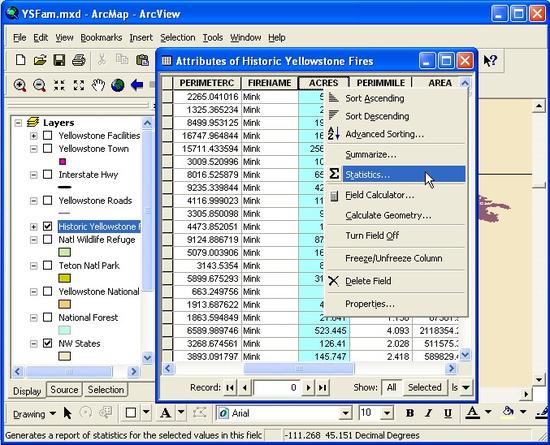550x445 pixels.
Task: Click the FIRENAME column header
Action: [x=269, y=83]
